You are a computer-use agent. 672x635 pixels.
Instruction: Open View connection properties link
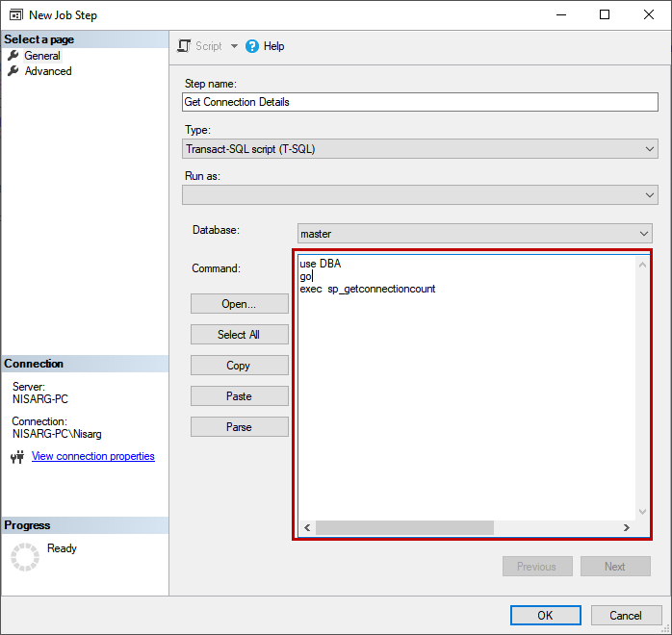(x=93, y=456)
